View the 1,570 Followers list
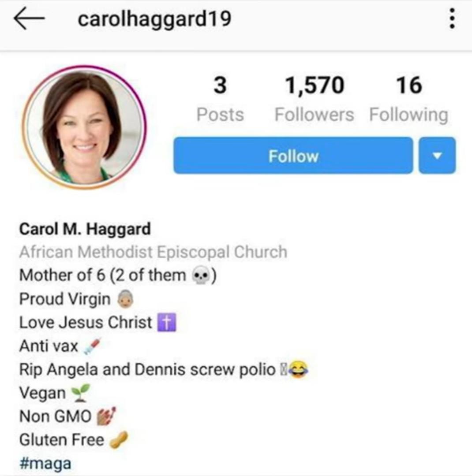Screen dimensions: 472x476 (x=315, y=99)
